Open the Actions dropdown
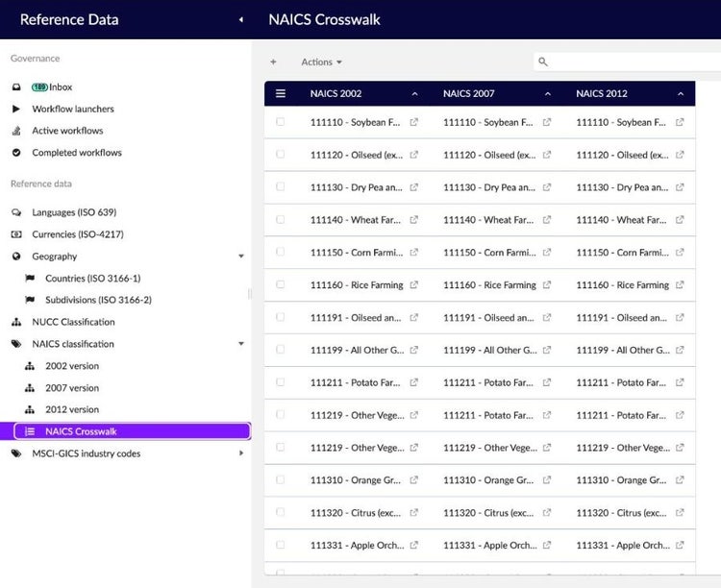Screen dimensions: 721x588 pos(321,62)
